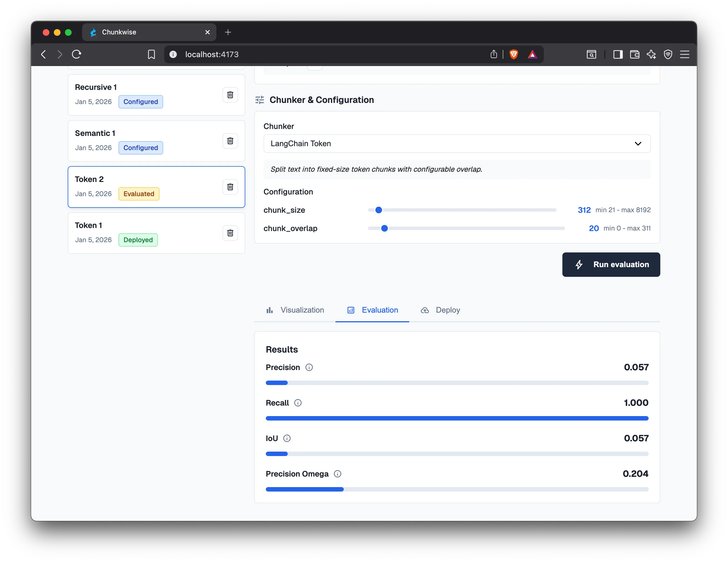
Task: Show Precision metric info tooltip
Action: point(309,367)
